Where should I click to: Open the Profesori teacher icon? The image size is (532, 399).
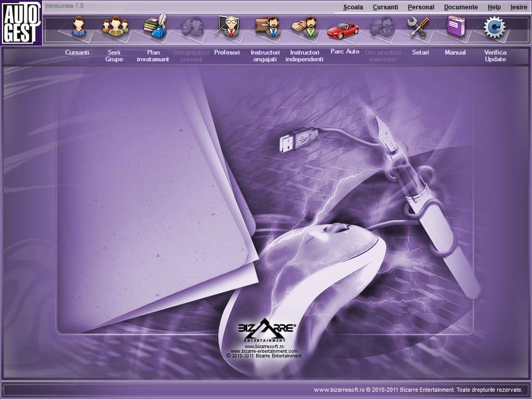click(228, 26)
